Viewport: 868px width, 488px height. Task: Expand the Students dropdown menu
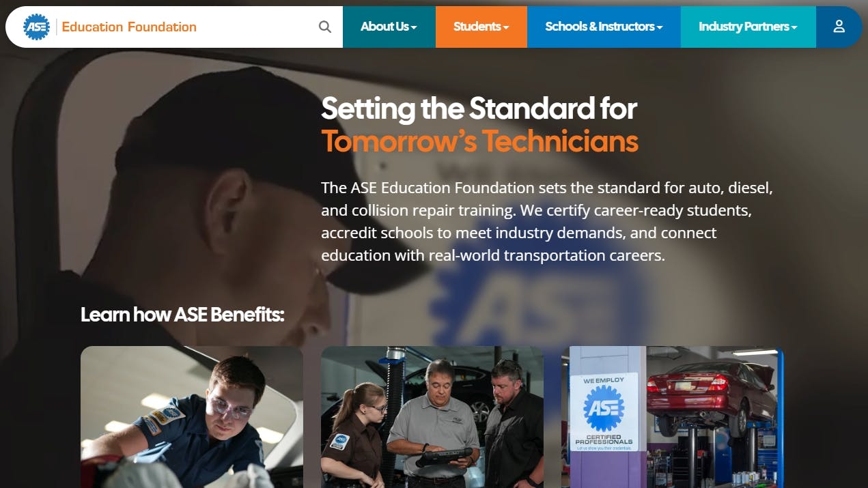pos(481,27)
